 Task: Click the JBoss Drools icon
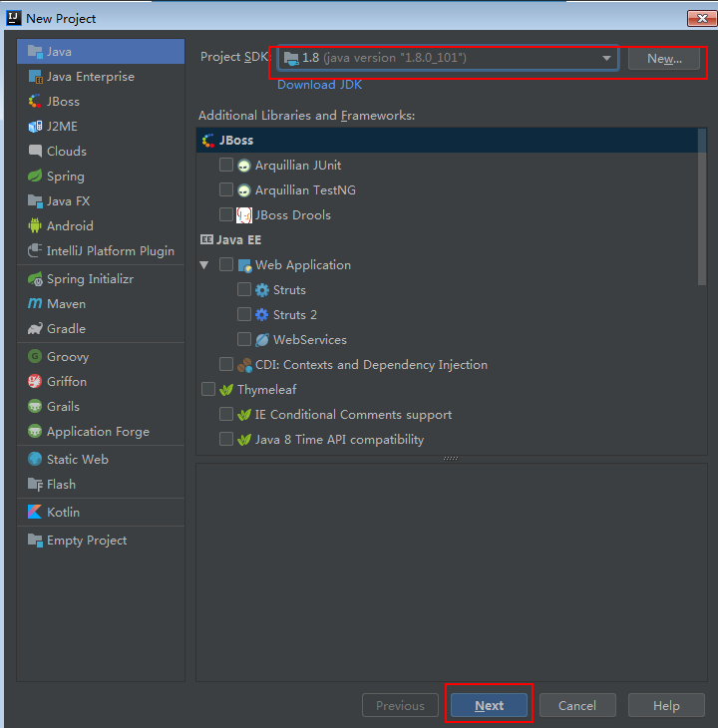pos(244,215)
